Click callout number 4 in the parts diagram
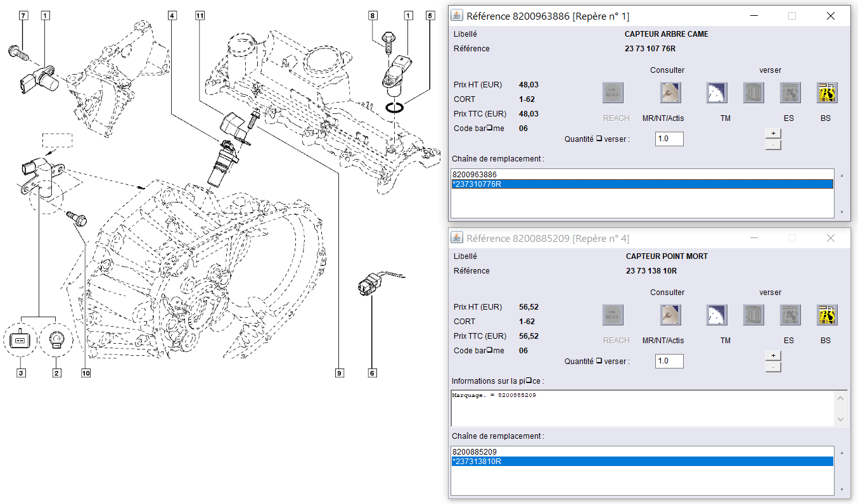 point(172,15)
